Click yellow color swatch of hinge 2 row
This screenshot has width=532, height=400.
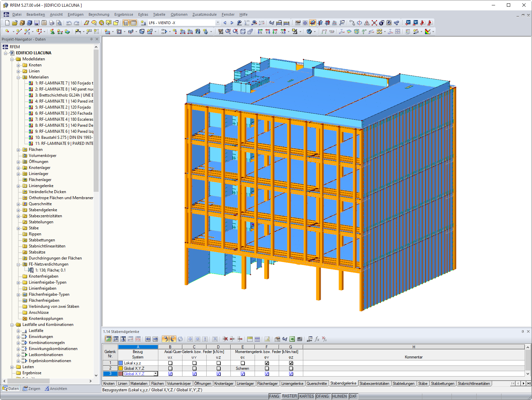point(121,368)
